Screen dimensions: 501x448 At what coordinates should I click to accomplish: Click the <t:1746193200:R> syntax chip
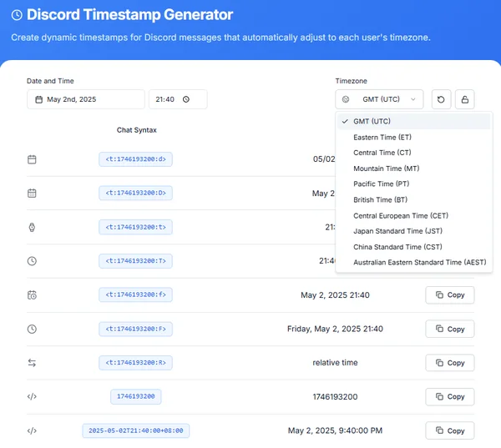[136, 363]
